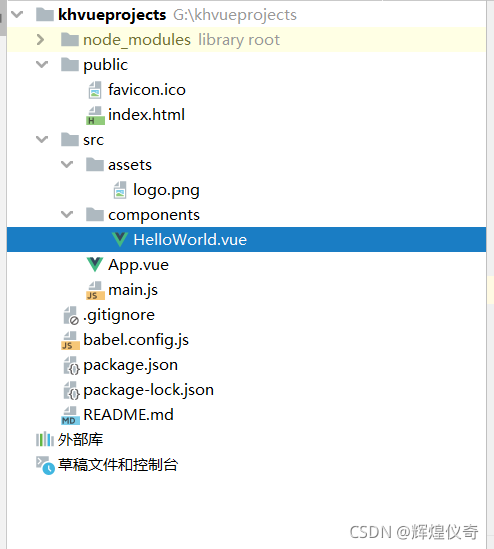Select package-lock.json file
This screenshot has width=494, height=549.
(x=148, y=390)
